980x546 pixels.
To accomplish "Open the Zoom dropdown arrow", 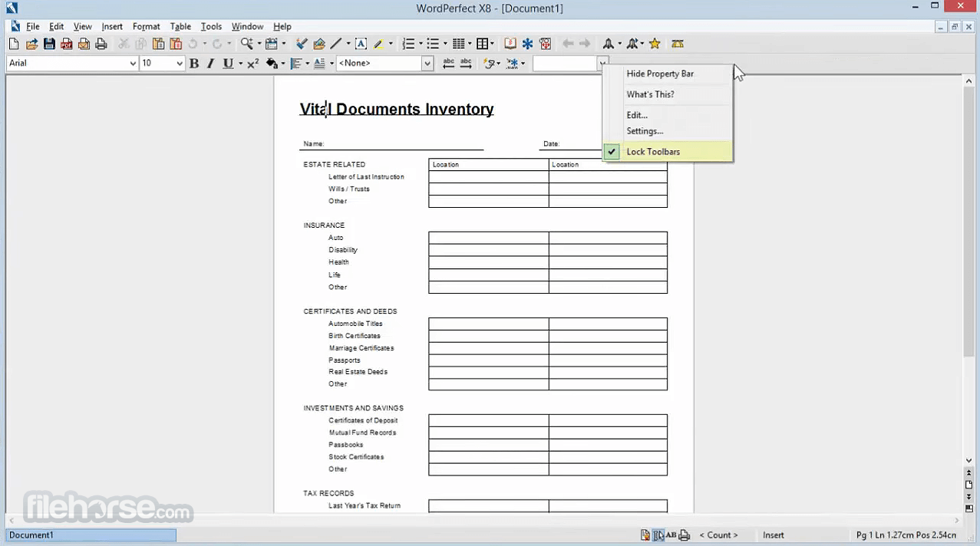I will click(259, 44).
